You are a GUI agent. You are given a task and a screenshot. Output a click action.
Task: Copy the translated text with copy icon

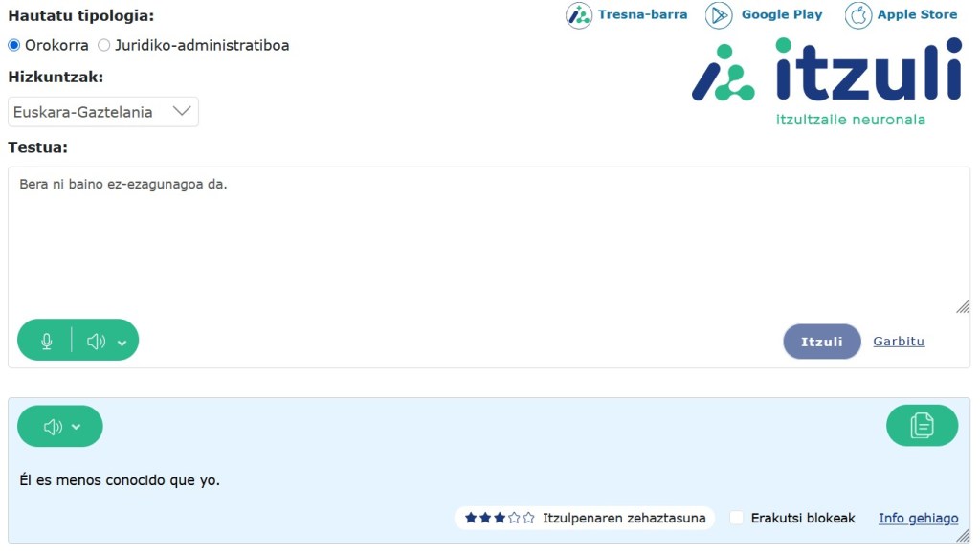click(x=922, y=426)
